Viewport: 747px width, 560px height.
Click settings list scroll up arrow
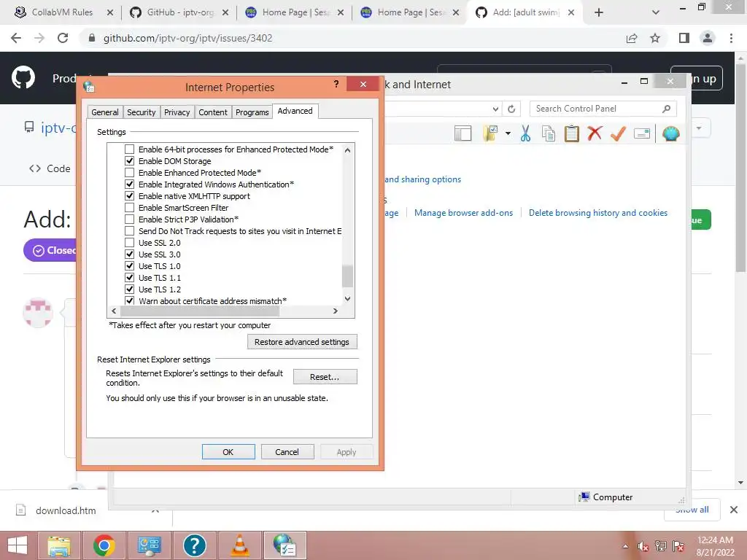point(348,150)
